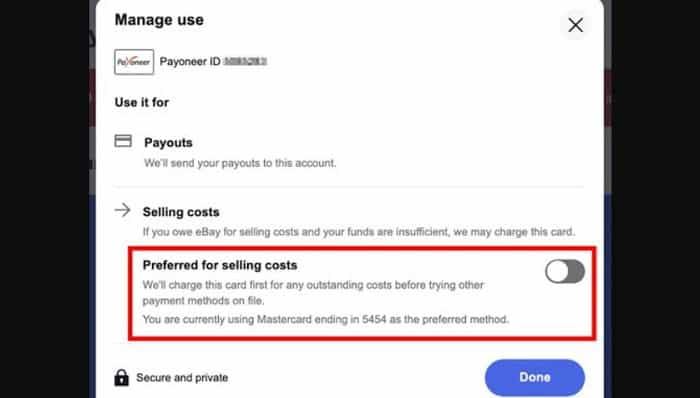Click the padlock secure icon
700x398 pixels.
(x=121, y=377)
